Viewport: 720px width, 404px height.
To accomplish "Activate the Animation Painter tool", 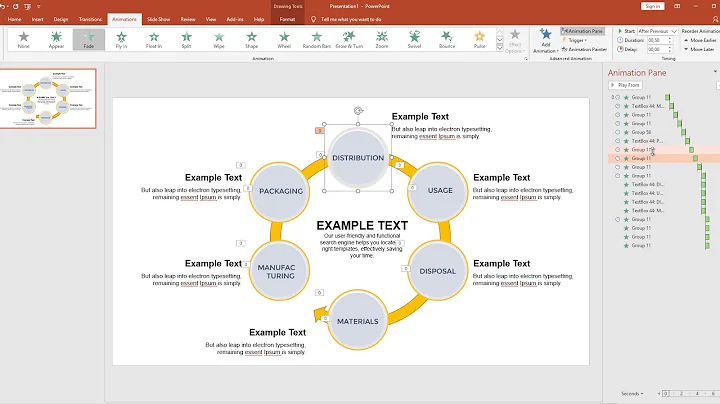I will [584, 49].
